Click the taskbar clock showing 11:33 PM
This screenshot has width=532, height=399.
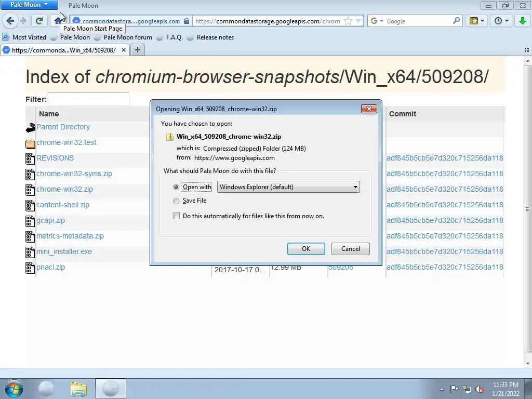506,389
